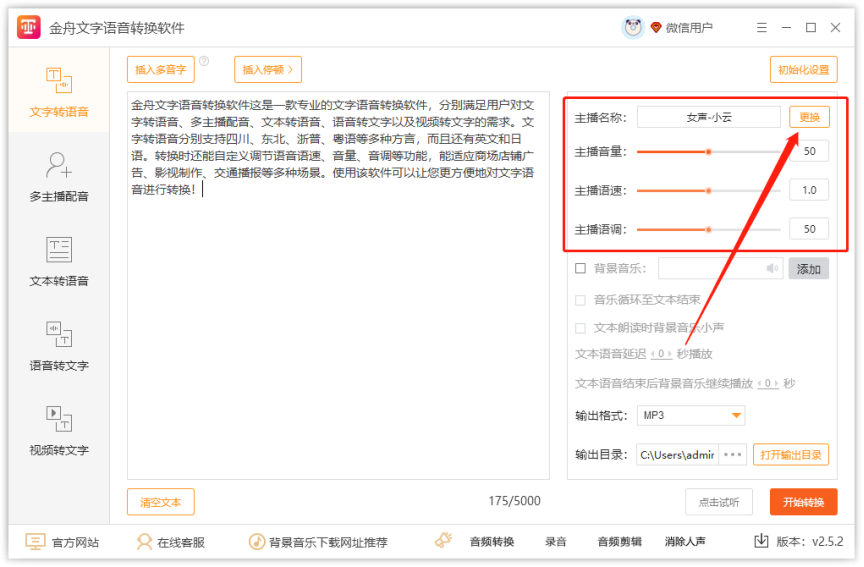Open the 微信用户 account name
This screenshot has height=567, width=864.
[x=689, y=28]
